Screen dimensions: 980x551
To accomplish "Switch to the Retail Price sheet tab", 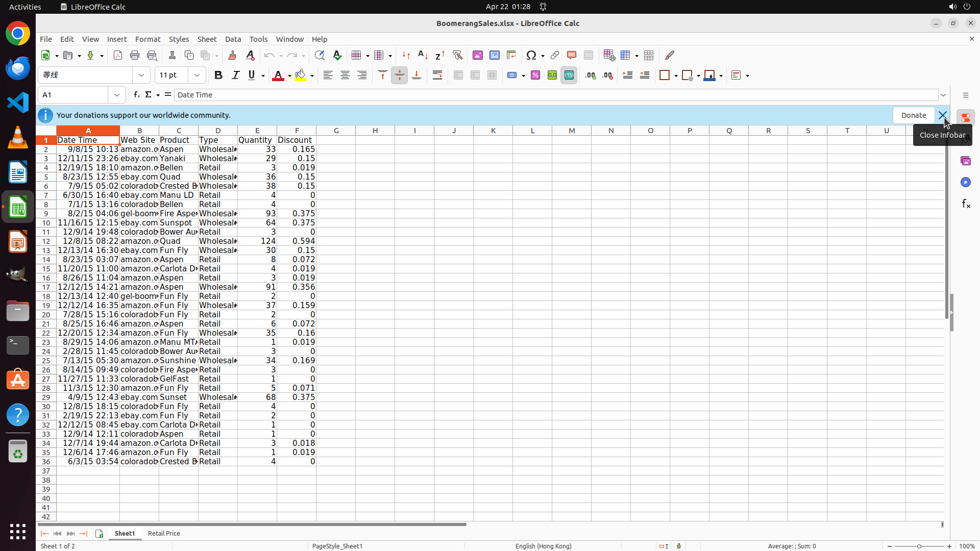I will pyautogui.click(x=163, y=533).
